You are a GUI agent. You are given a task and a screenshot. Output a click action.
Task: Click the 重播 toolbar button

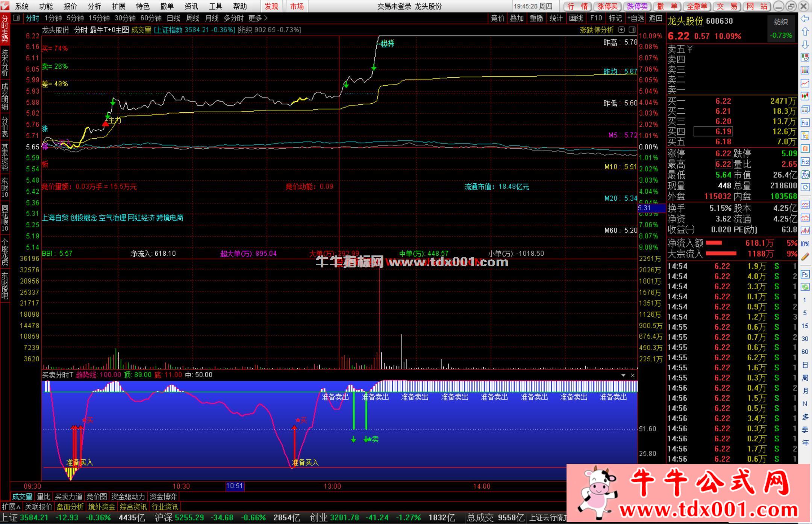coord(536,18)
